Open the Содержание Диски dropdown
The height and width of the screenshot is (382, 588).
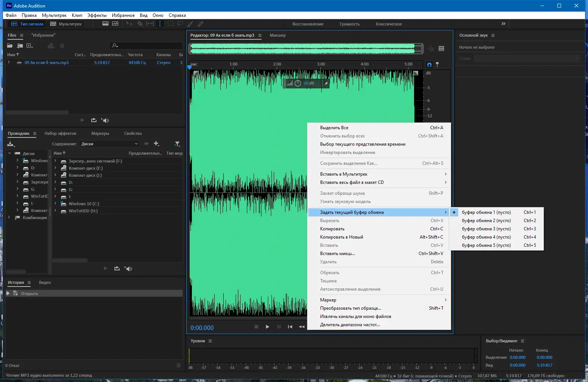pyautogui.click(x=110, y=144)
